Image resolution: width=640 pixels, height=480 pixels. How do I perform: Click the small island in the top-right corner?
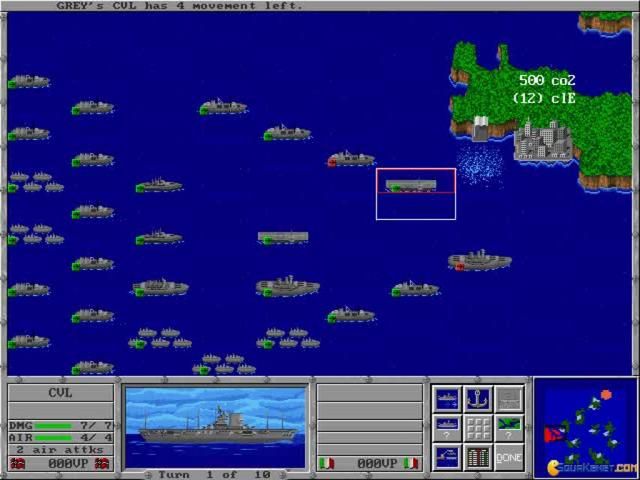(x=605, y=23)
